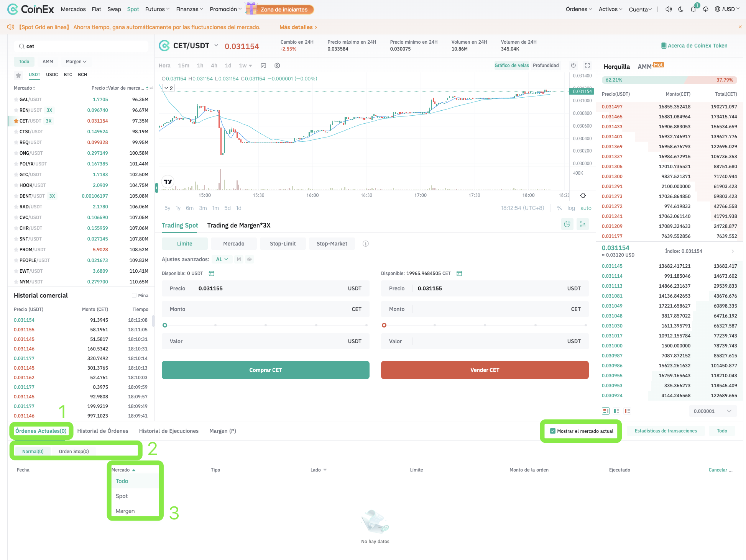746x560 pixels.
Task: Expand the AL advanced settings dropdown
Action: pyautogui.click(x=222, y=259)
